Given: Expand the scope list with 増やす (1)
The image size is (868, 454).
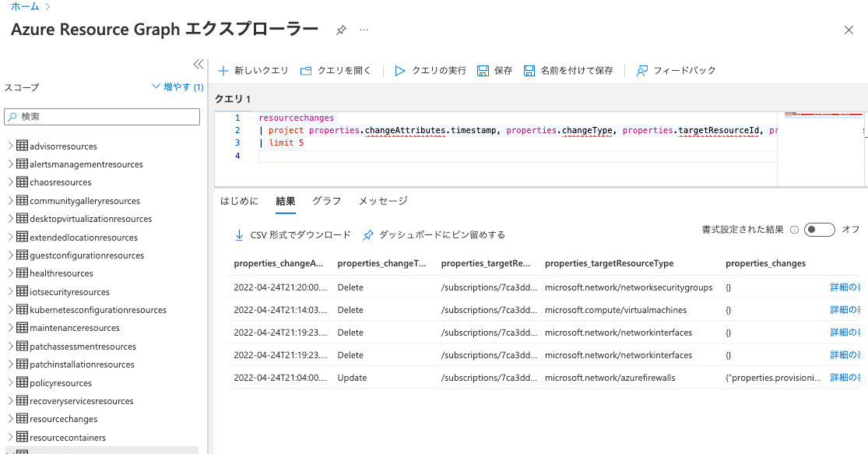Looking at the screenshot, I should (x=177, y=87).
